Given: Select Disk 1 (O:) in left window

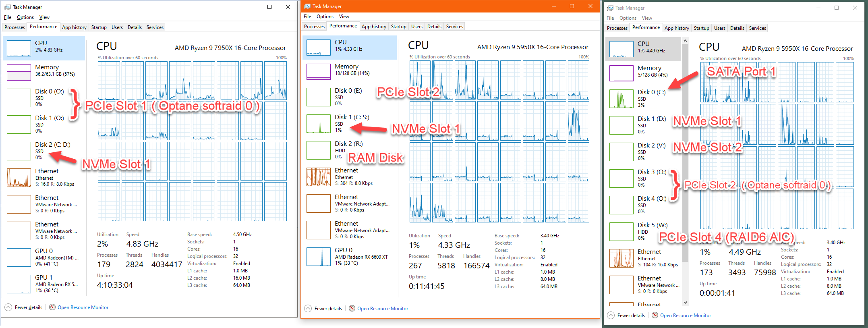Looking at the screenshot, I should coord(44,124).
